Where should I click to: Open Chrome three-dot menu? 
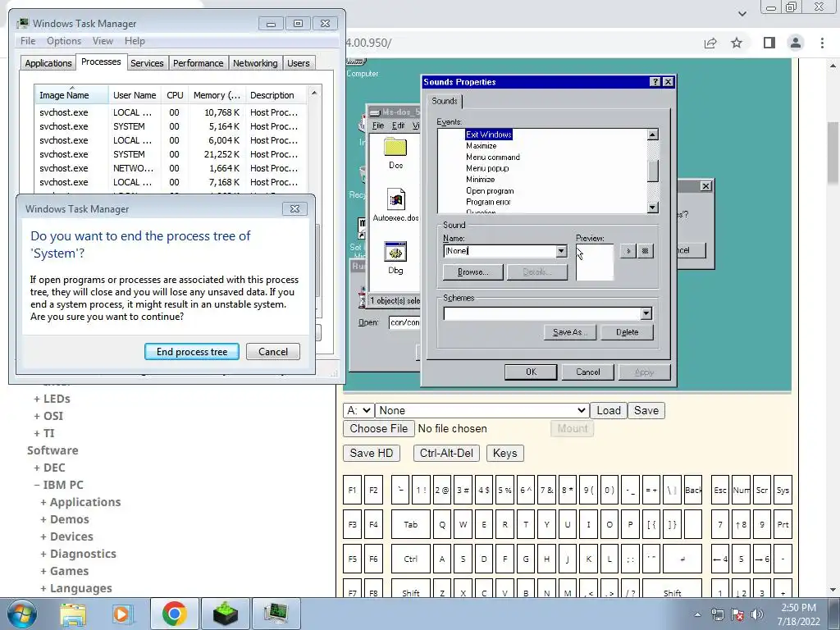click(x=822, y=43)
